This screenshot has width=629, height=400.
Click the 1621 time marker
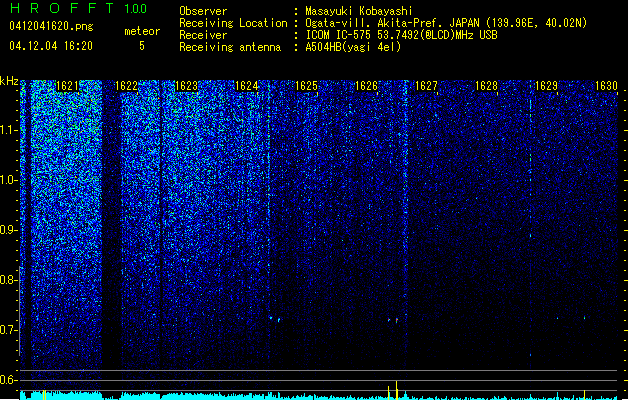[x=67, y=86]
